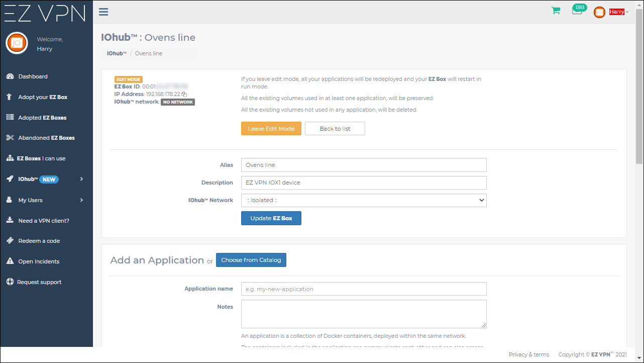Open the IOhub Network dropdown
Viewport: 644px width, 363px height.
[364, 200]
